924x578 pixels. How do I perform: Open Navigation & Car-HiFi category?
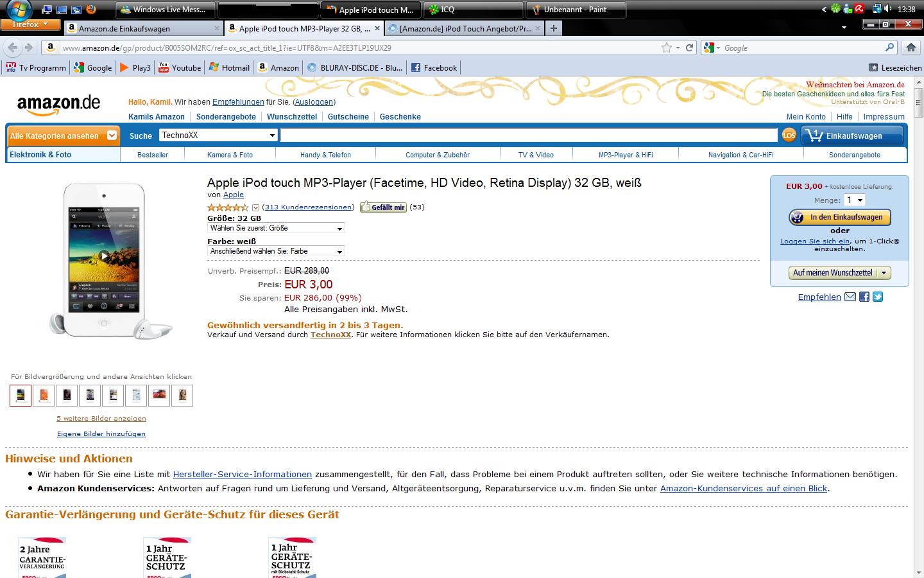pos(740,155)
